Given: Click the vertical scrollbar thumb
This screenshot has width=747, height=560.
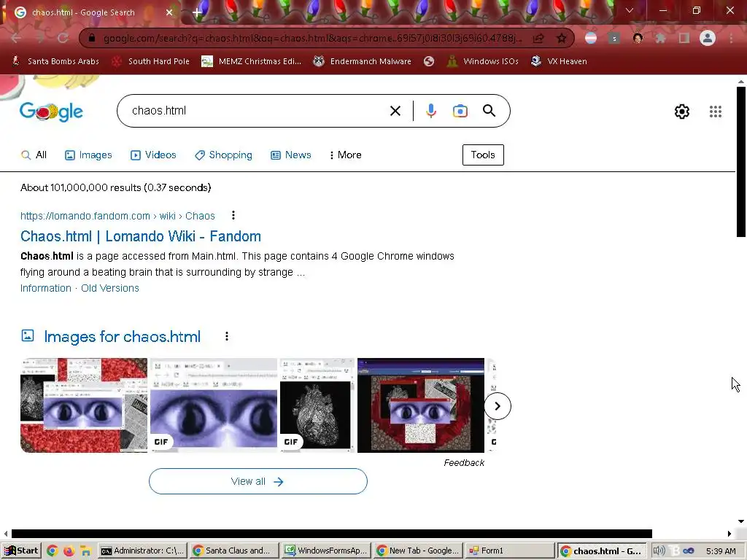Looking at the screenshot, I should [x=741, y=161].
